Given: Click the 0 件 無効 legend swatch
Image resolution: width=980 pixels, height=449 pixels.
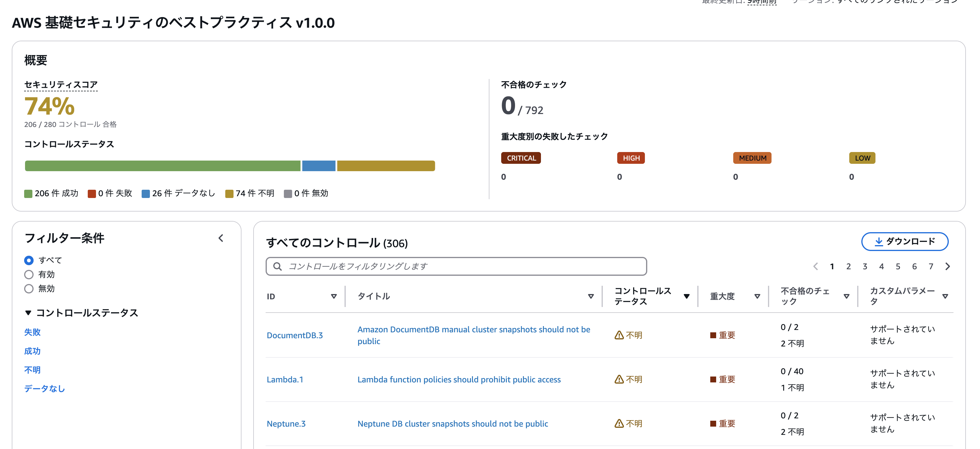Looking at the screenshot, I should point(288,194).
